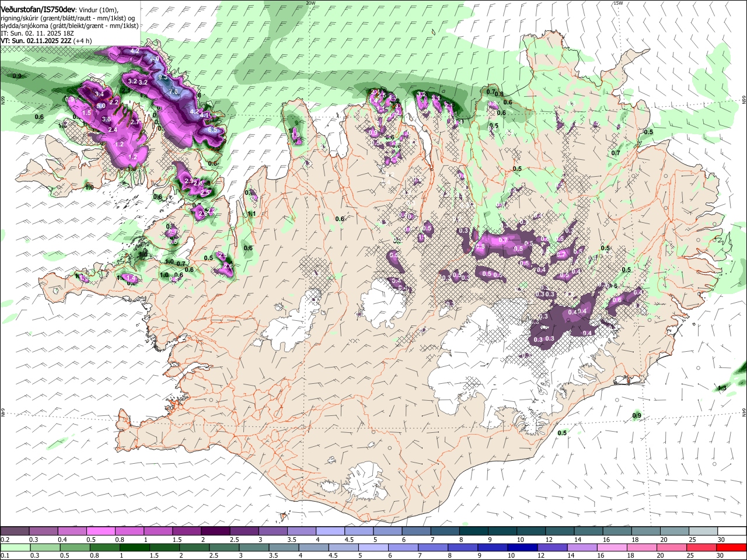Pick lower legend dark green swatch 1 to 1.5

point(134,548)
